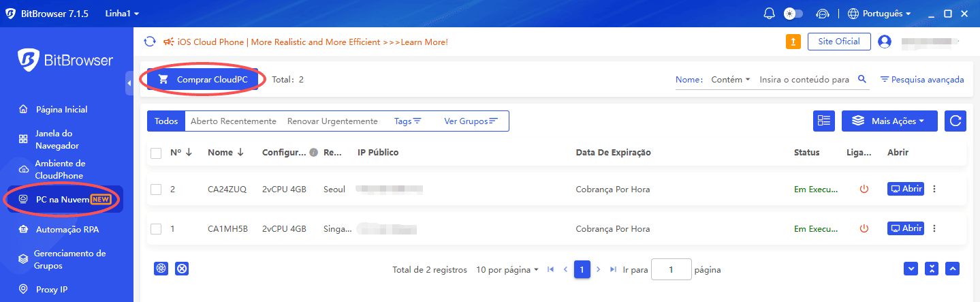
Task: Collapse the sidebar with arrow handle
Action: pos(129,83)
